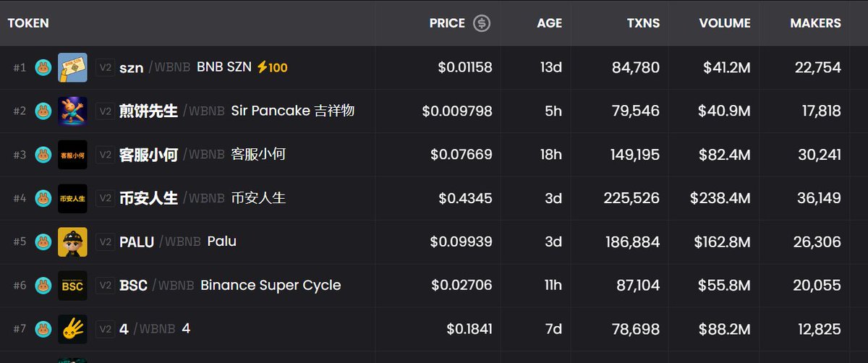
Task: Sort tokens by AGE column header
Action: pyautogui.click(x=549, y=23)
